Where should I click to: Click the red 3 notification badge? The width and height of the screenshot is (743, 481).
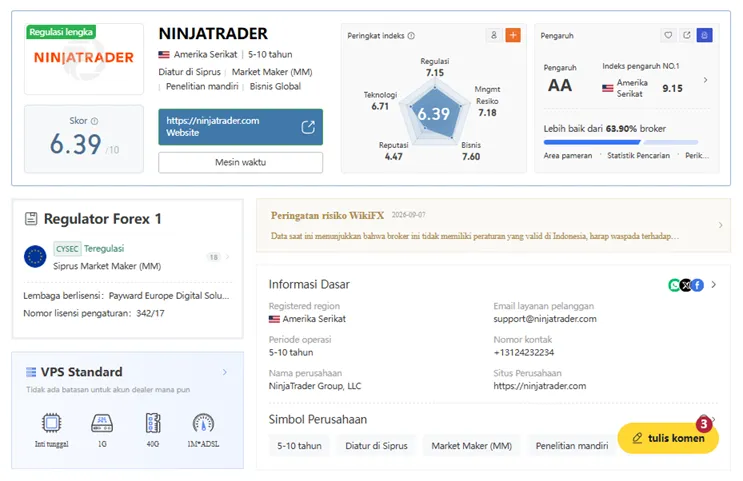(704, 423)
